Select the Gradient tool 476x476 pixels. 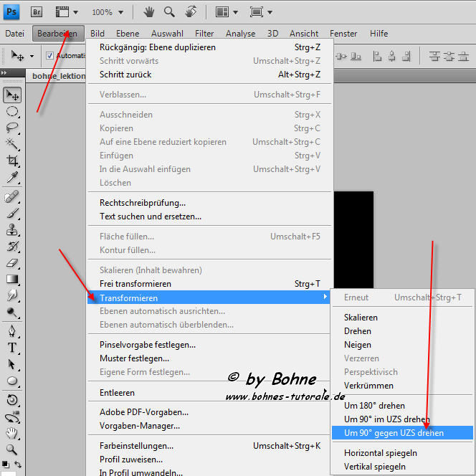[x=12, y=279]
